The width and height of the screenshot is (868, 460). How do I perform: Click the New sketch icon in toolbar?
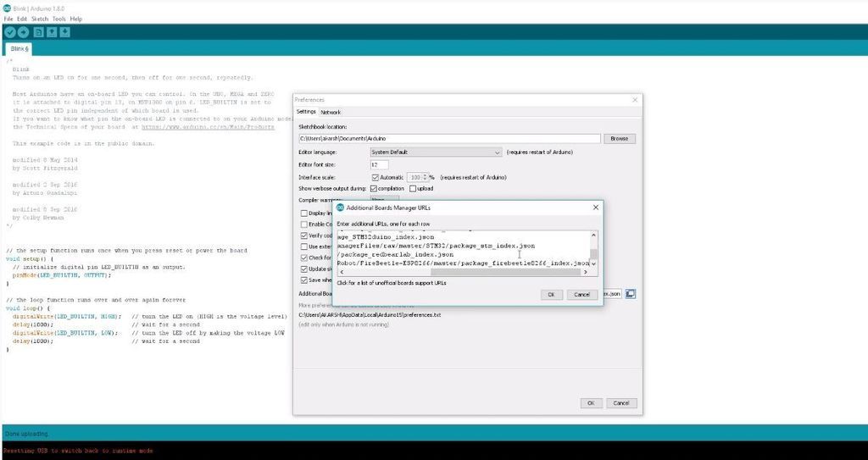[x=39, y=33]
